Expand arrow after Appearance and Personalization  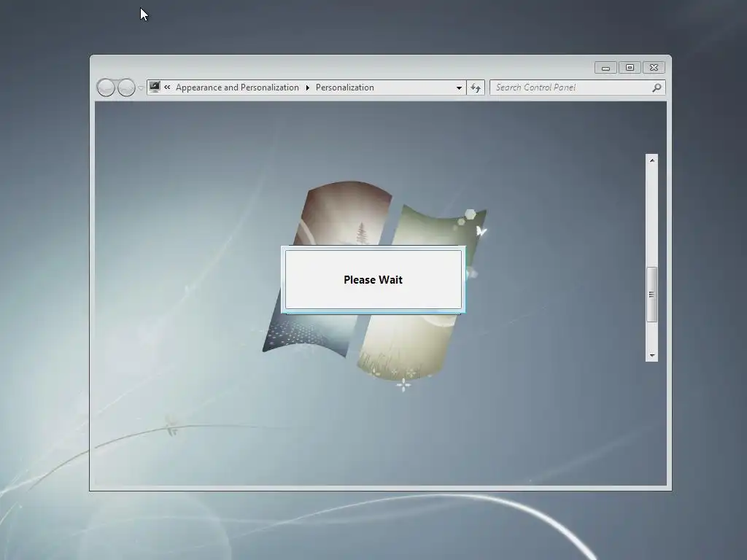[307, 87]
